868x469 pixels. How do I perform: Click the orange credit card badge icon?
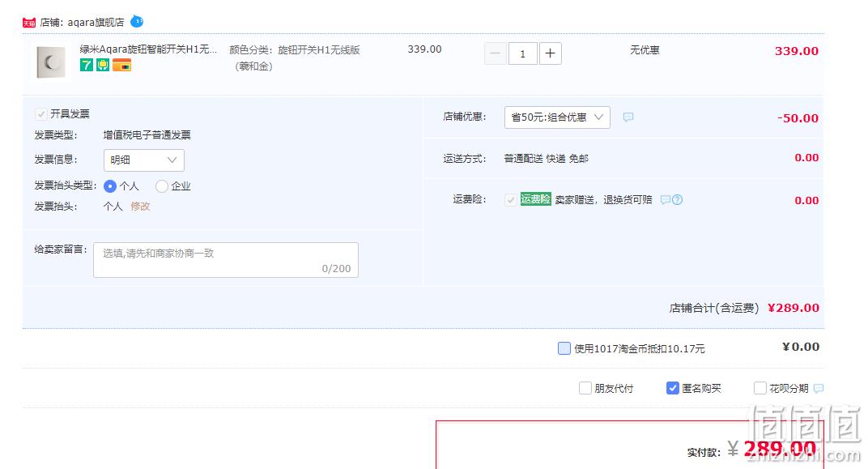(x=121, y=66)
